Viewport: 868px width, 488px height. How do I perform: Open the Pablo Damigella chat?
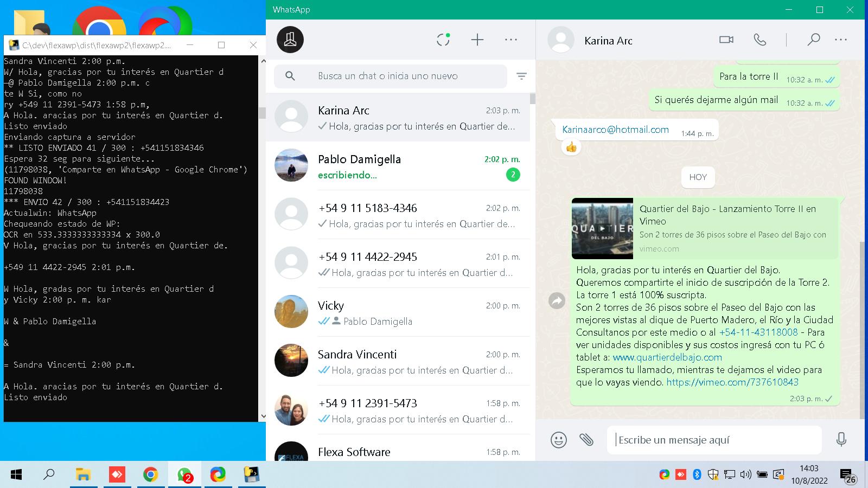(x=398, y=166)
